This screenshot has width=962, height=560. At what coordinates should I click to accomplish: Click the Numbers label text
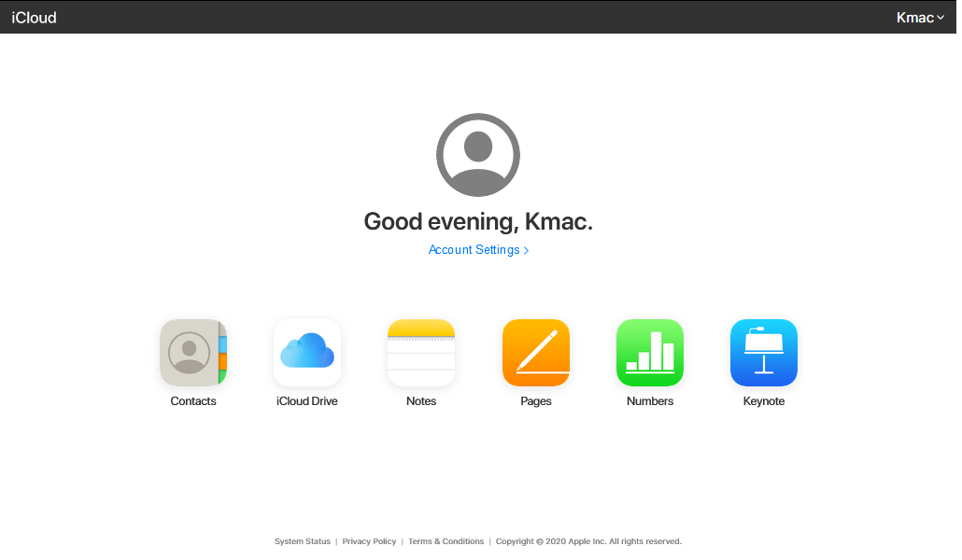coord(650,400)
